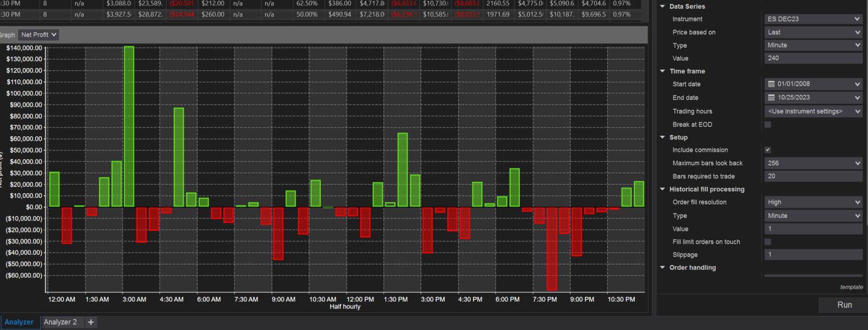Click the $490.94 cell in the table
Screen dimensions: 868x330
[340, 14]
